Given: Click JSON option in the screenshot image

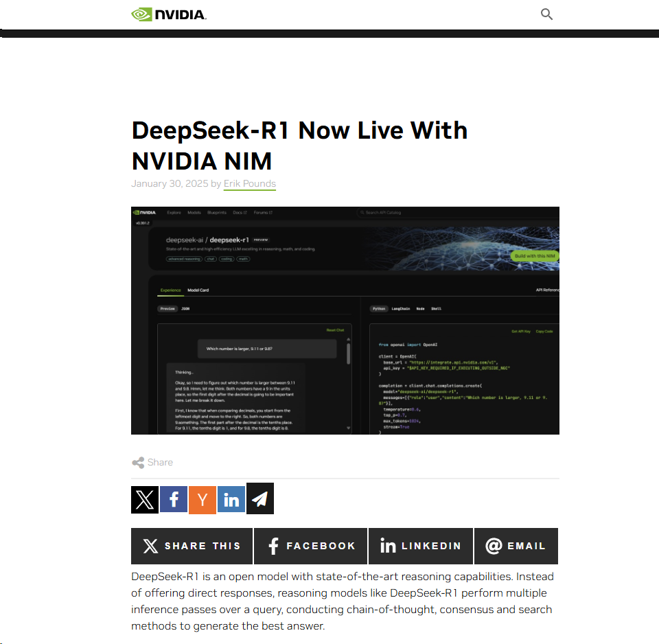Looking at the screenshot, I should point(185,309).
